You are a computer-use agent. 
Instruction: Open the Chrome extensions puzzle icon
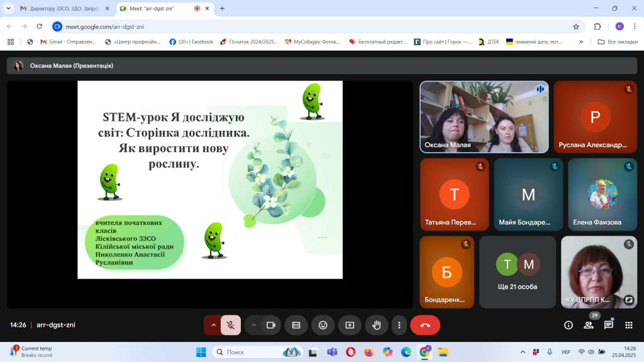tap(597, 26)
